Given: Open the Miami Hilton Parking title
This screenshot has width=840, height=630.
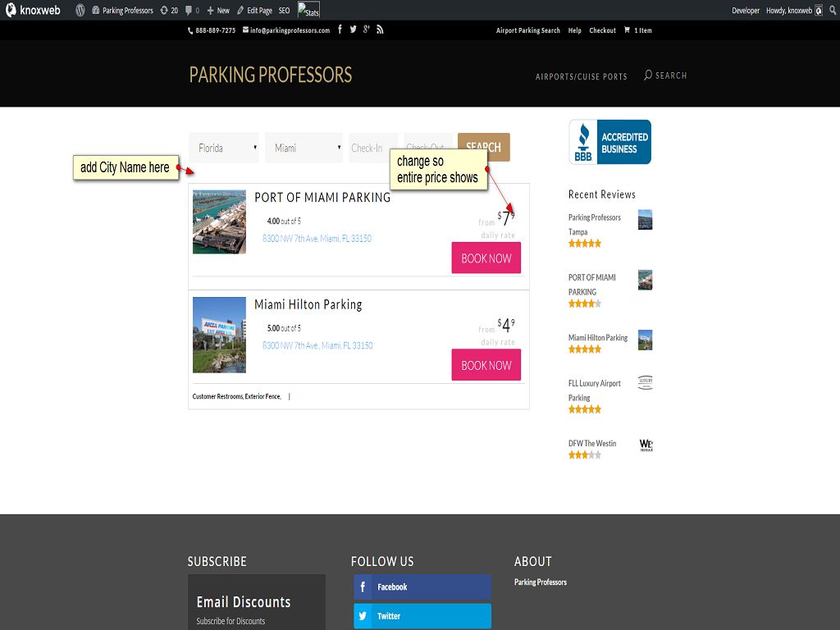Looking at the screenshot, I should [308, 305].
